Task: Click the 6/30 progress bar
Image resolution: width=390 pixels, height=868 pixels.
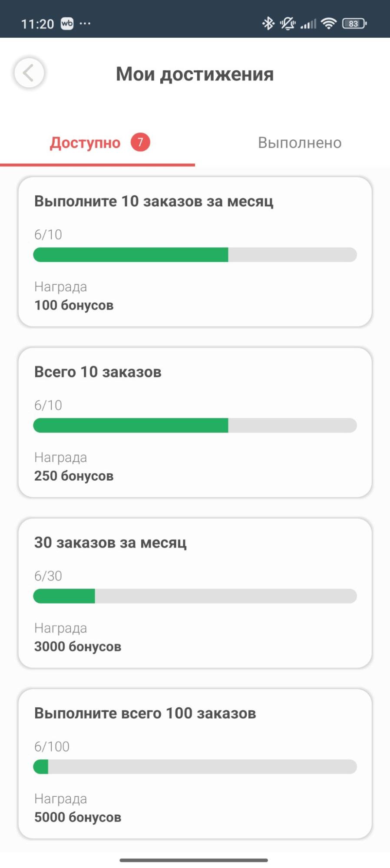Action: click(195, 596)
